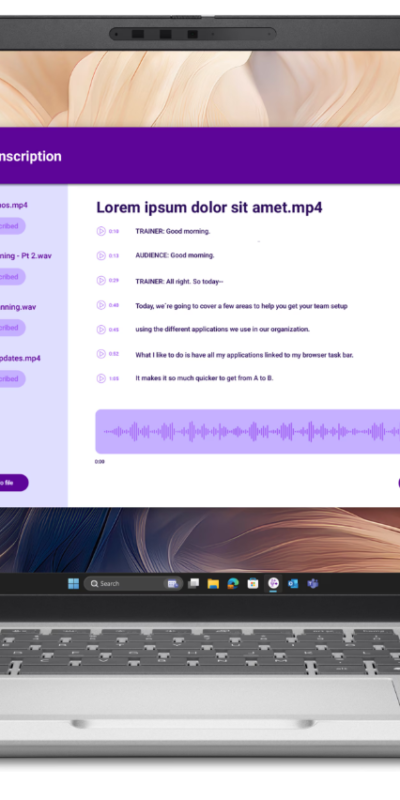This screenshot has width=400, height=800.
Task: Play the segment at 0:10
Action: point(101,231)
